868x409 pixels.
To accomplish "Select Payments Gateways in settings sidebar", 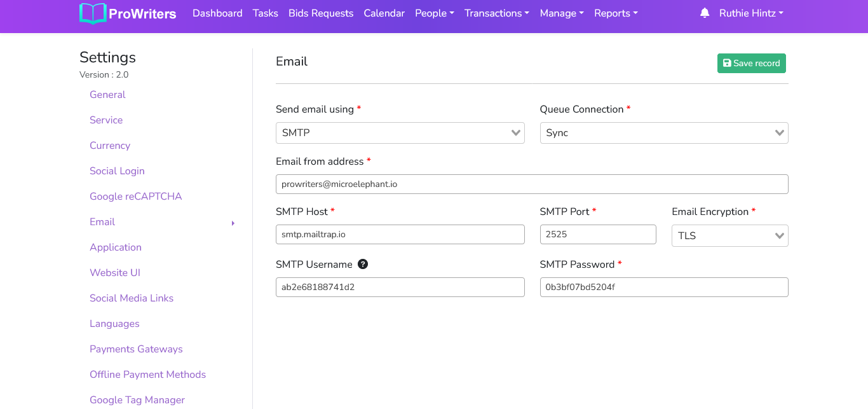I will pyautogui.click(x=136, y=349).
